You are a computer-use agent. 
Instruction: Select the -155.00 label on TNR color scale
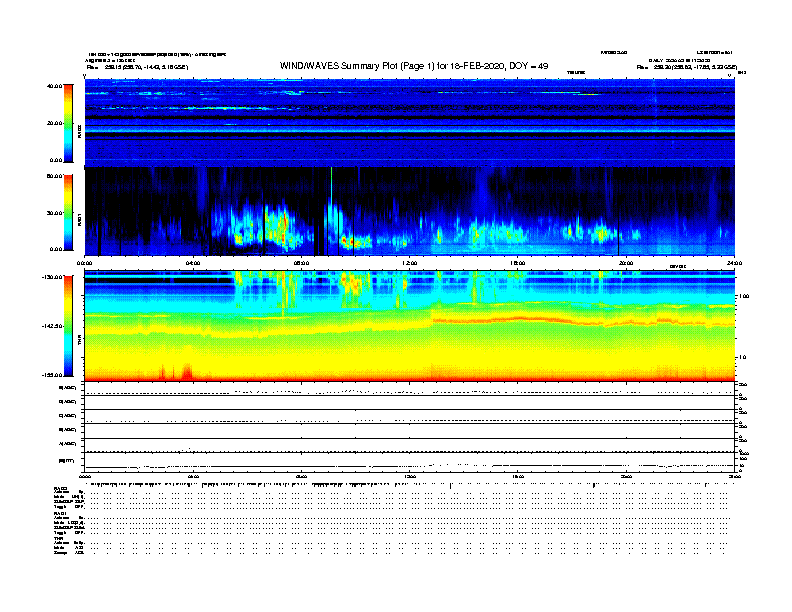point(52,375)
